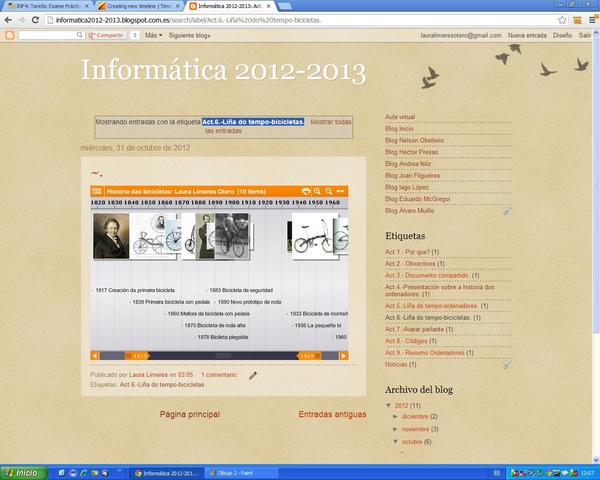Click Compartir button
Viewport: 600px width, 480px height.
(x=107, y=35)
